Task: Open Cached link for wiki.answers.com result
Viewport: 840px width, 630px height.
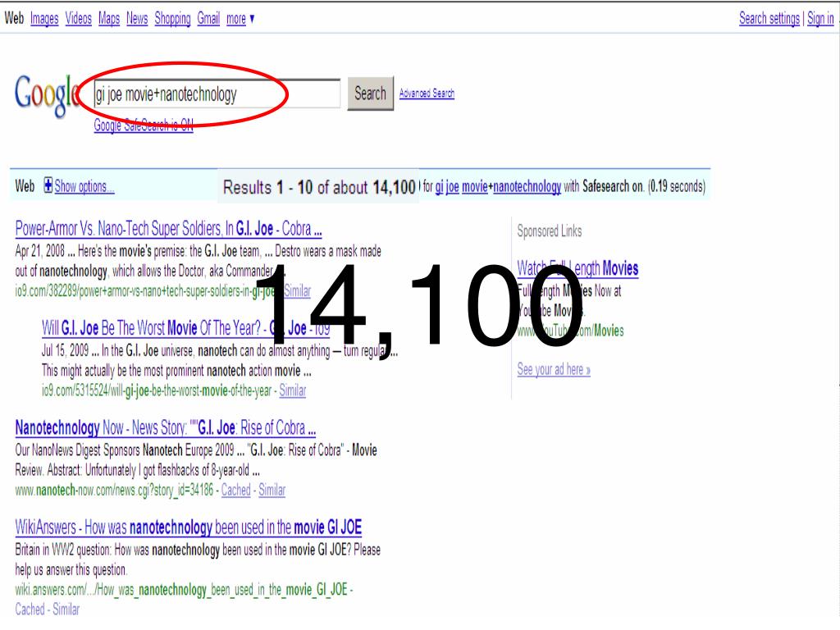Action: pyautogui.click(x=30, y=609)
